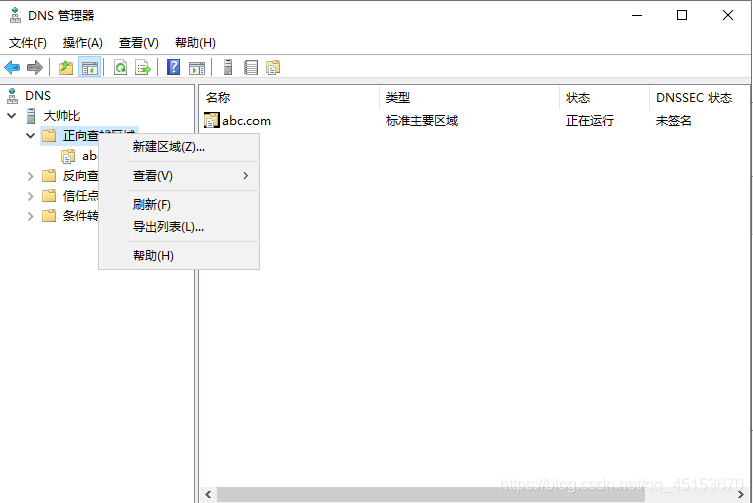Expand the 条件转 tree node
Screen dimensions: 753x503
30,216
